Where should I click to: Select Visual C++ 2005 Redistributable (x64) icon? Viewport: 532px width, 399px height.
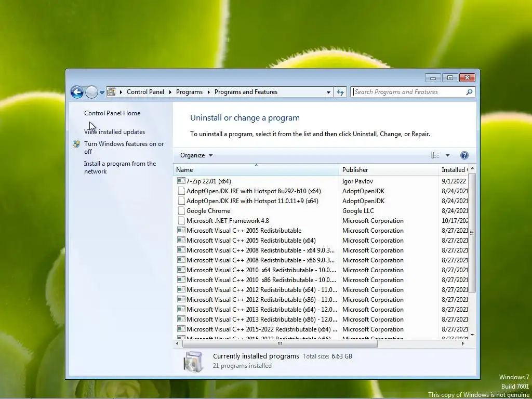point(181,240)
